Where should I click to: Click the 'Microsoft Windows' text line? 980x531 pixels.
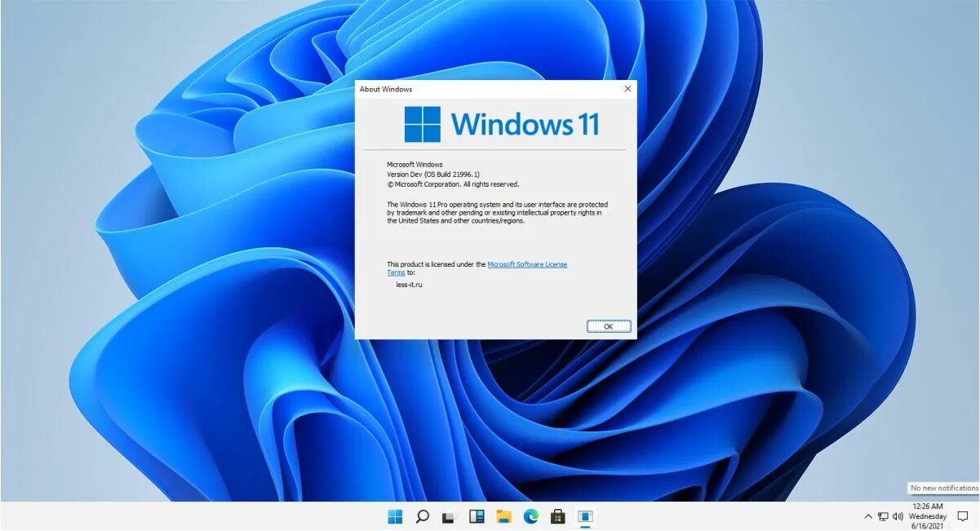415,165
